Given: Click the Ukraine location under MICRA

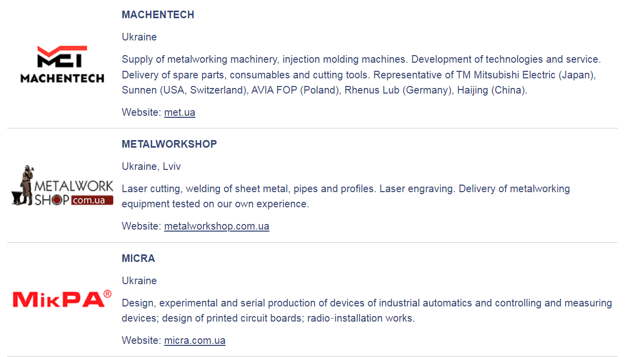Looking at the screenshot, I should coord(139,281).
